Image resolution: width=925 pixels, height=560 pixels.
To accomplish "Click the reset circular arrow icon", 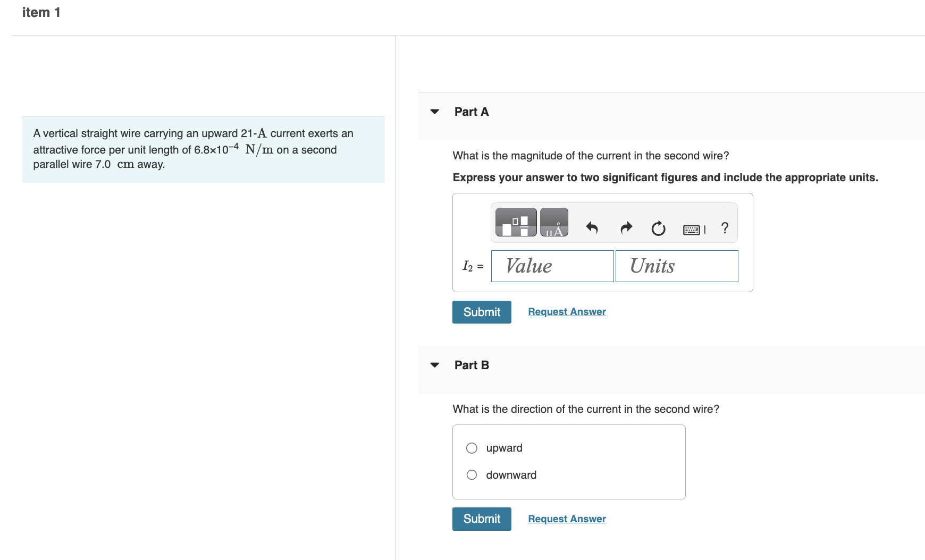I will coord(658,228).
